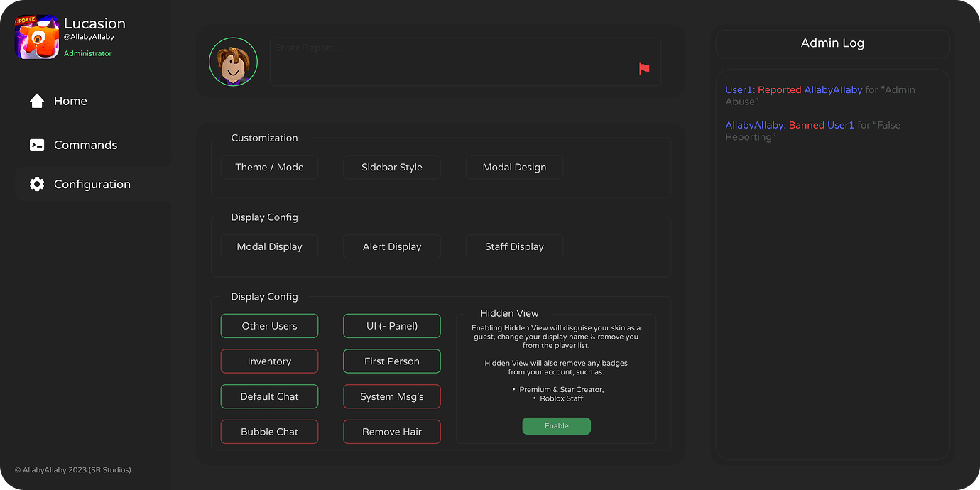Toggle UI (- Panel) display

[392, 326]
